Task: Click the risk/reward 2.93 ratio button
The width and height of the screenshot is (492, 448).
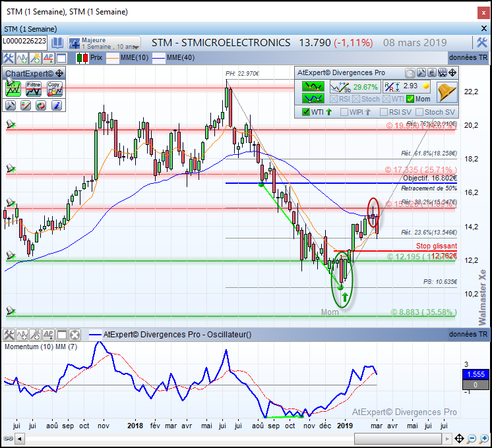Action: pyautogui.click(x=407, y=87)
